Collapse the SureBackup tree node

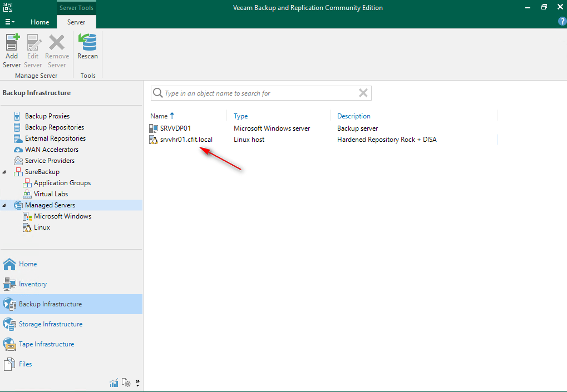click(4, 172)
